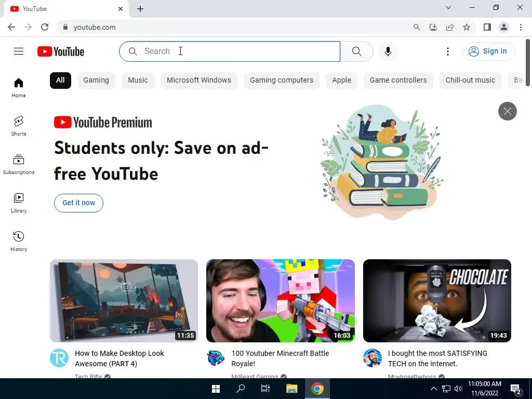The image size is (532, 399).
Task: Click the Chrome taskbar icon
Action: tap(317, 389)
